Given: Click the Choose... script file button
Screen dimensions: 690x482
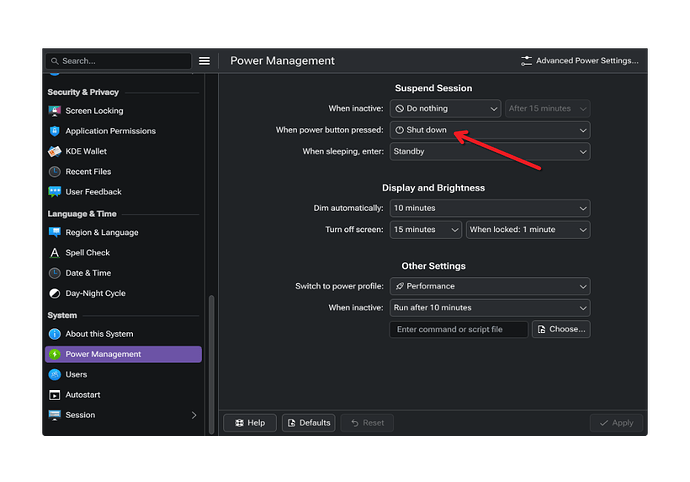Looking at the screenshot, I should point(561,329).
